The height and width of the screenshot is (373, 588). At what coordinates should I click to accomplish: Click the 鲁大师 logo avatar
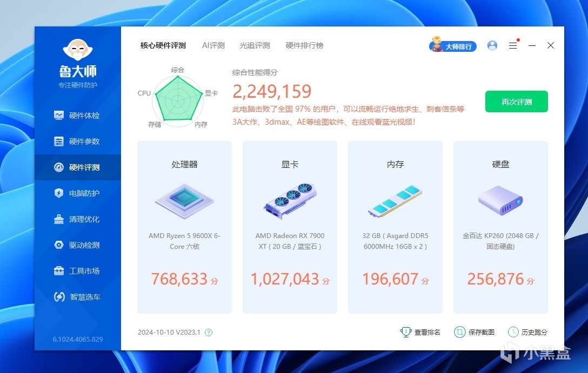coord(78,50)
